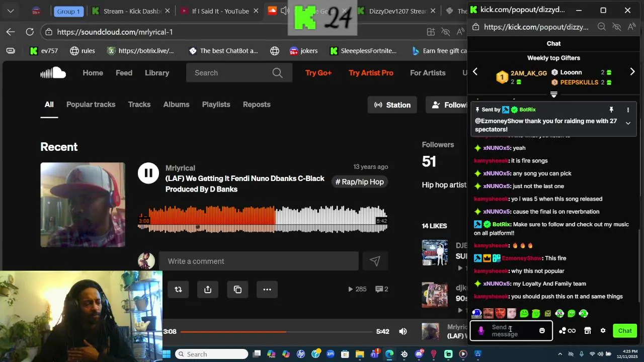Click the Write a comment field
The image size is (644, 362).
pyautogui.click(x=259, y=261)
